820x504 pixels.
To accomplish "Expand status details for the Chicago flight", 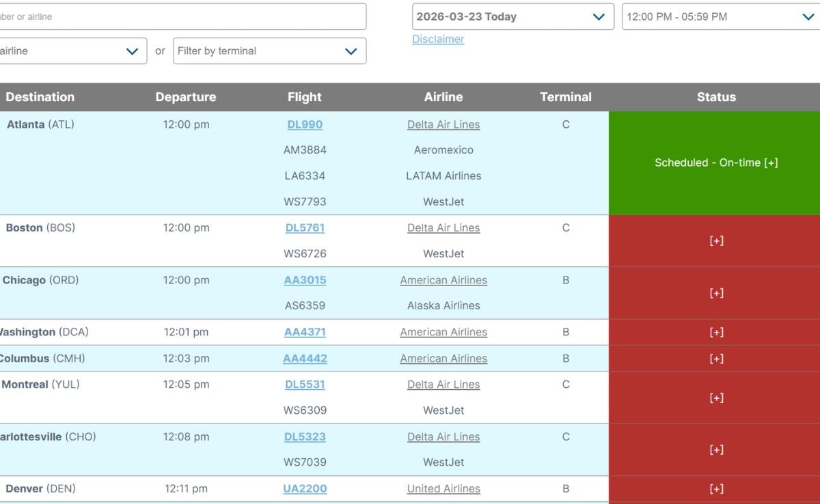I will (x=716, y=293).
